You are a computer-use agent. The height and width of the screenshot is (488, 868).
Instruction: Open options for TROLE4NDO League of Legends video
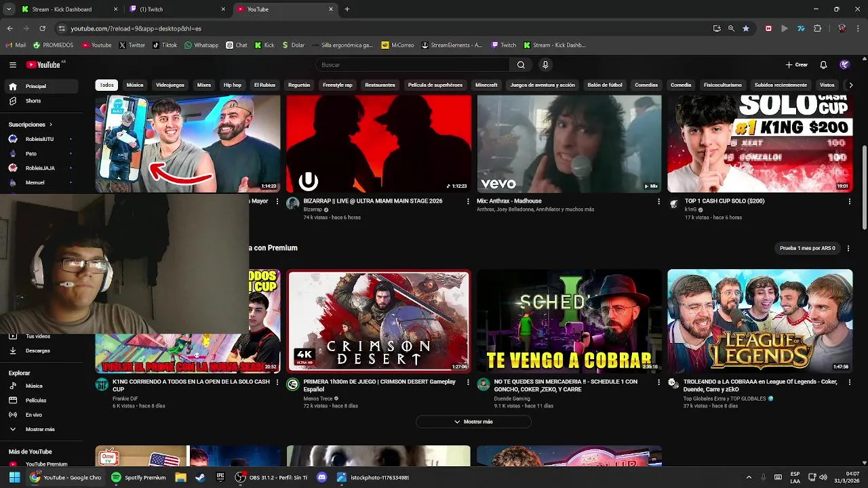click(x=850, y=382)
